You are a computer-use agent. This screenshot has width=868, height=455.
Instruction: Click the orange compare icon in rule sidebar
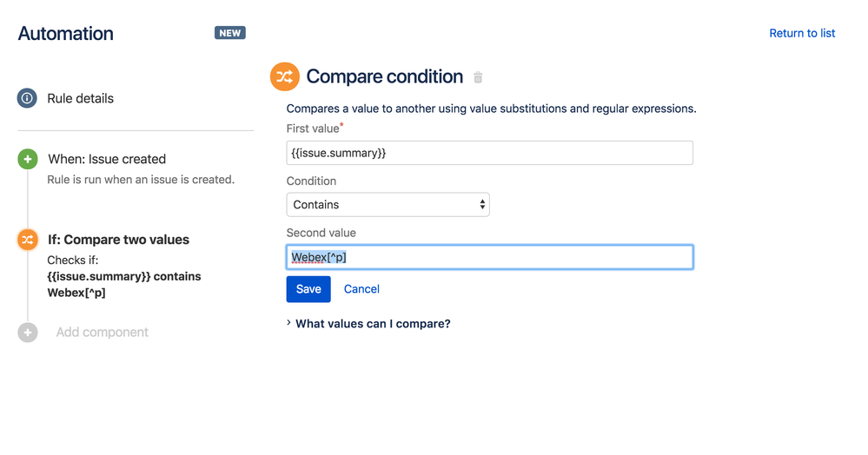28,240
